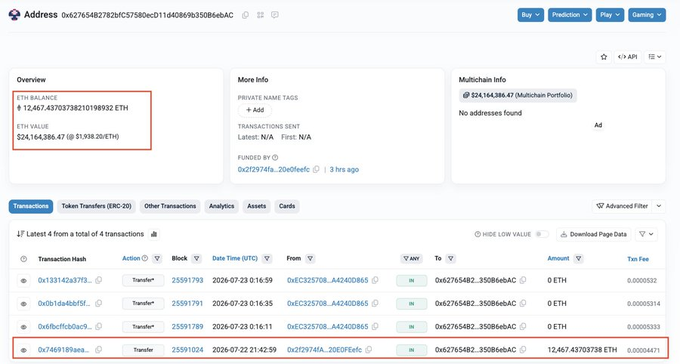This screenshot has height=364, width=680.
Task: Open transaction hash 0x6fbcffcb0ac9...
Action: click(65, 326)
